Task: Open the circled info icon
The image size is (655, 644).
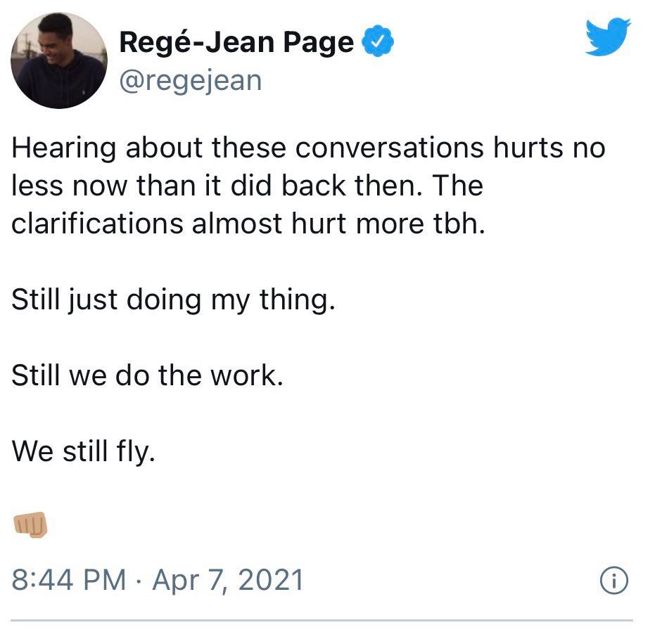Action: click(x=613, y=580)
